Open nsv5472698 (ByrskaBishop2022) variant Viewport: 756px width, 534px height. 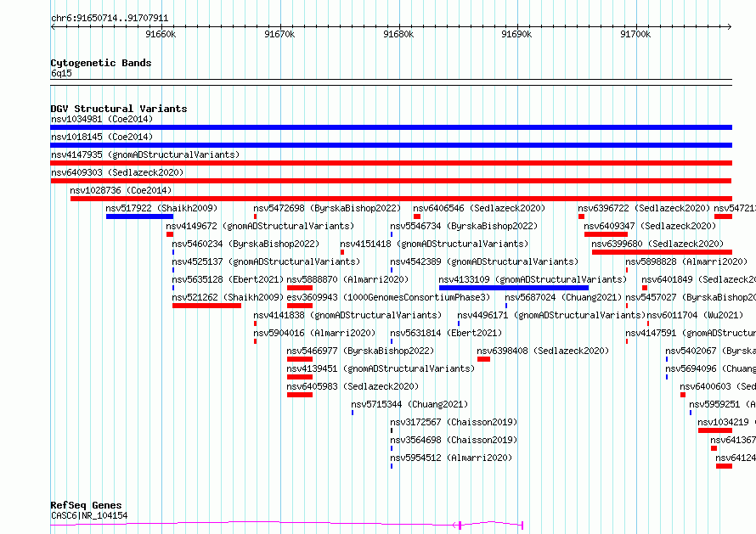327,208
